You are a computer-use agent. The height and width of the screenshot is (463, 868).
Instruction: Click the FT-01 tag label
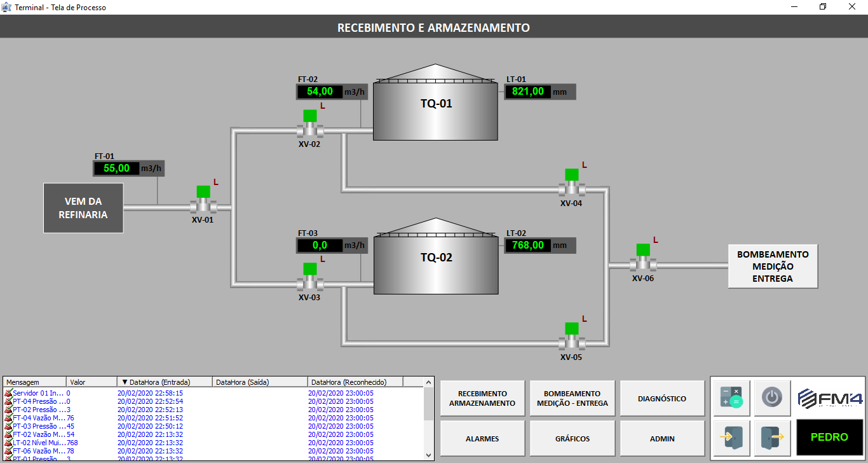click(104, 156)
